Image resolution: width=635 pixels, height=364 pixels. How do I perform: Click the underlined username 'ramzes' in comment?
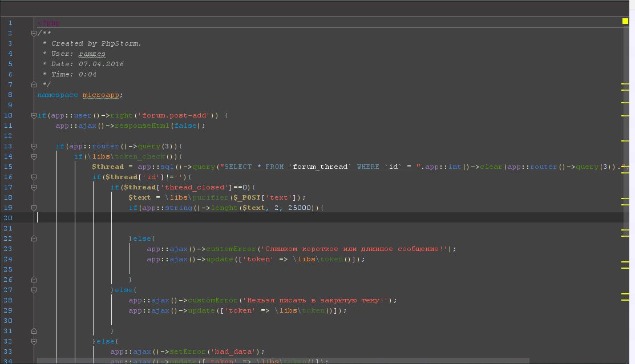pos(92,54)
